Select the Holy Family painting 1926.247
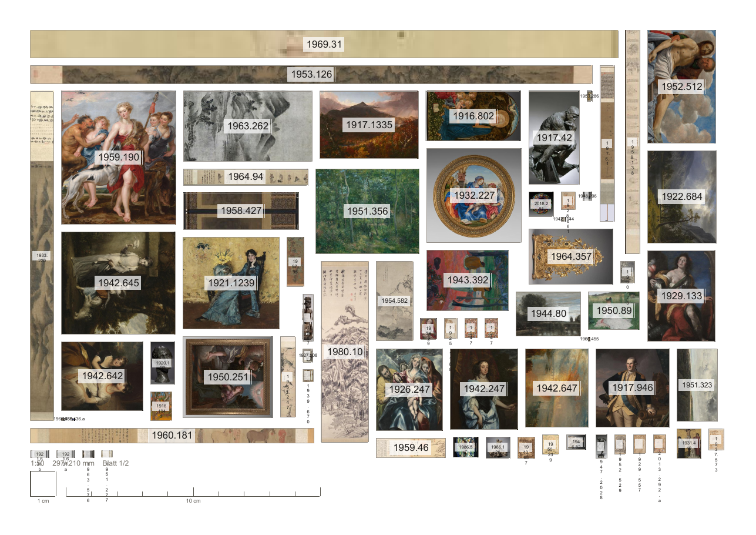The width and height of the screenshot is (756, 535). (x=410, y=389)
